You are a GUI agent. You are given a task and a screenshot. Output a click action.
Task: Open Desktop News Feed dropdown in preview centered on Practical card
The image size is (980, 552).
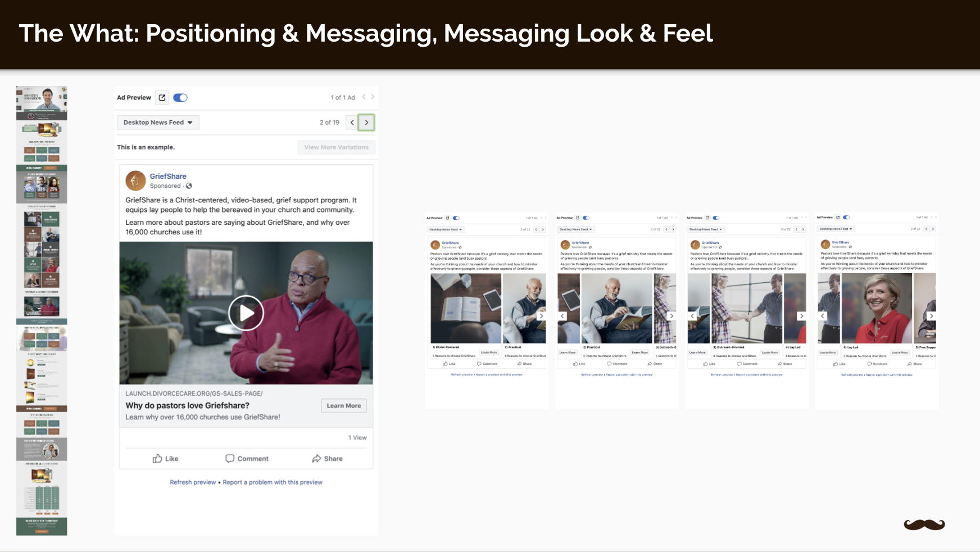pos(575,229)
